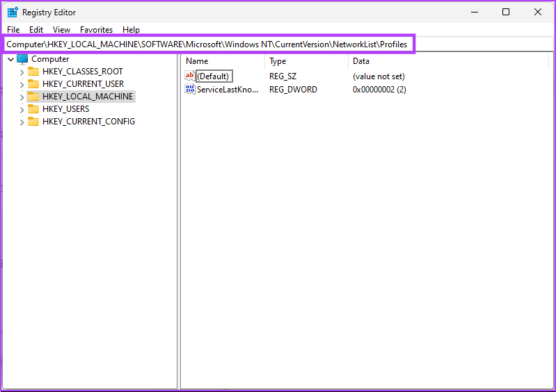
Task: Click the HKEY_USERS folder icon
Action: 33,108
